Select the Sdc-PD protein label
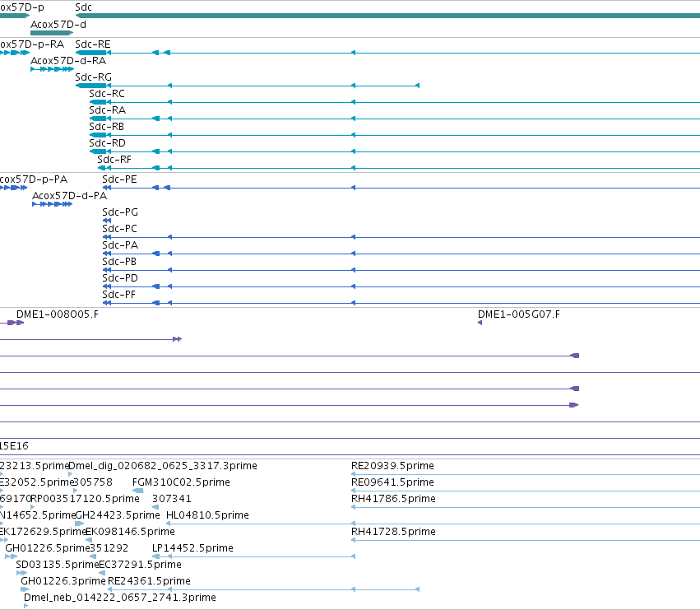 click(x=120, y=278)
